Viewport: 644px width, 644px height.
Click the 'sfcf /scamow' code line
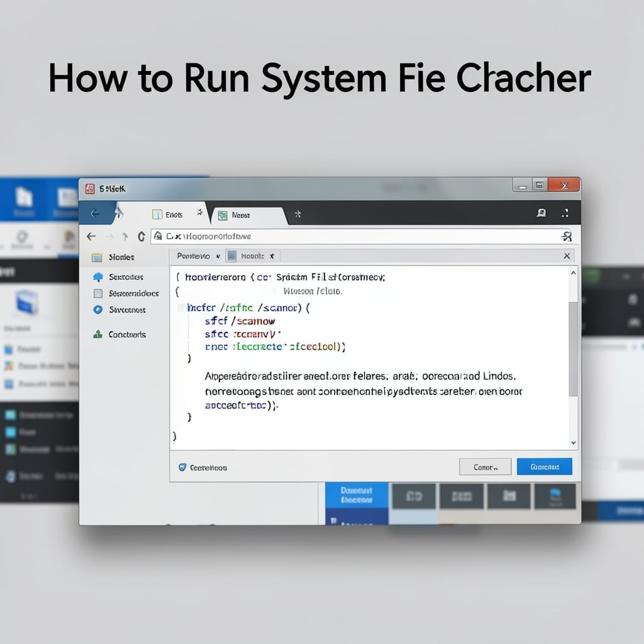click(240, 321)
